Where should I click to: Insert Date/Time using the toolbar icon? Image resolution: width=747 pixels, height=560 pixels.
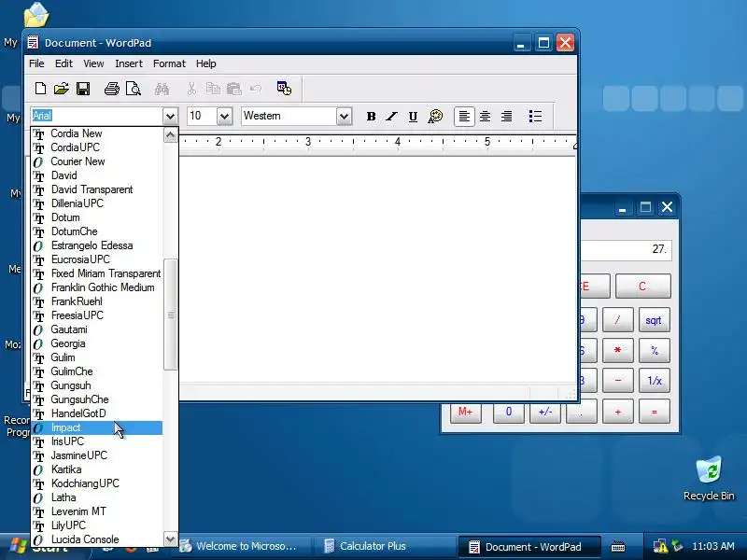pos(284,88)
